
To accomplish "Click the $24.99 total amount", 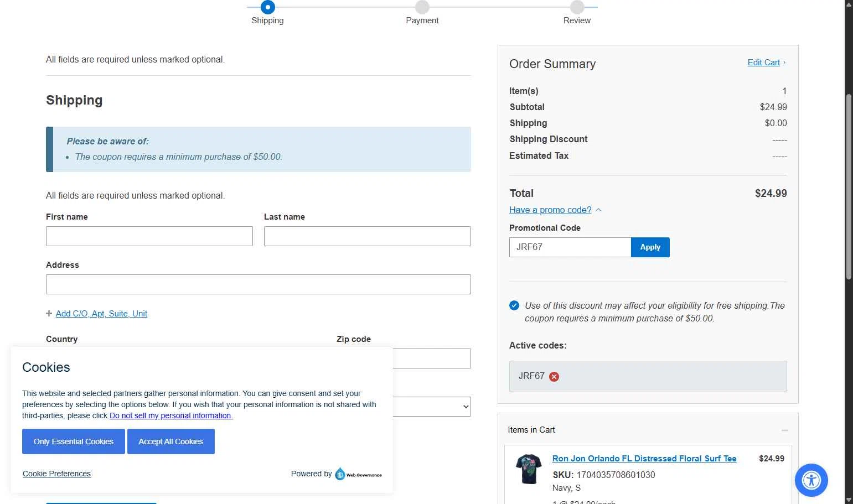I will 771,193.
